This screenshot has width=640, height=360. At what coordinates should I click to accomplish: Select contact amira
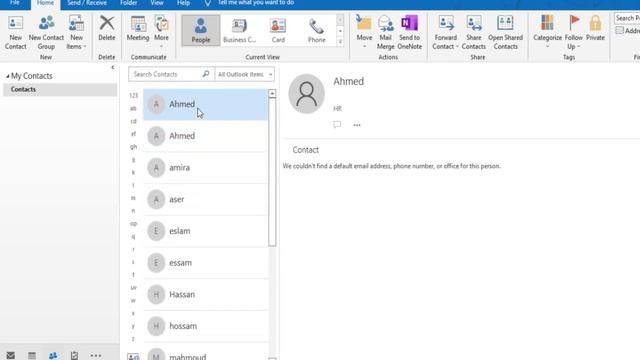coord(205,168)
